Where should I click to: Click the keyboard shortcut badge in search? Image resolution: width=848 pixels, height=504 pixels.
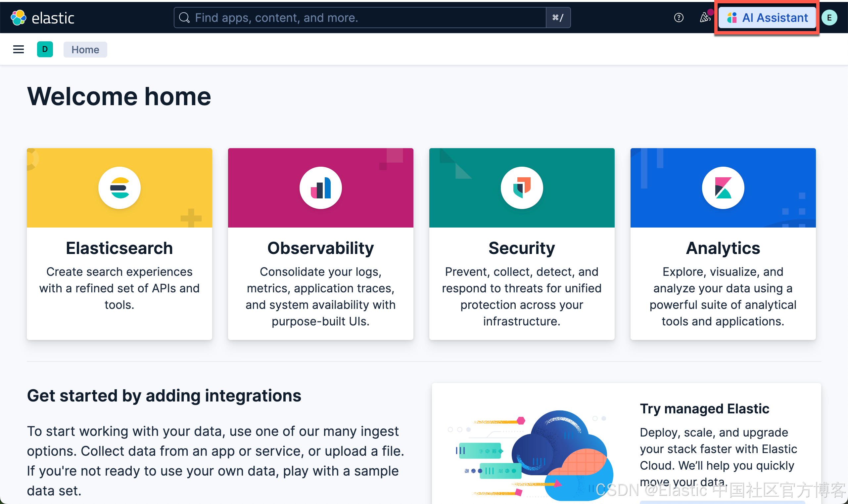[558, 18]
